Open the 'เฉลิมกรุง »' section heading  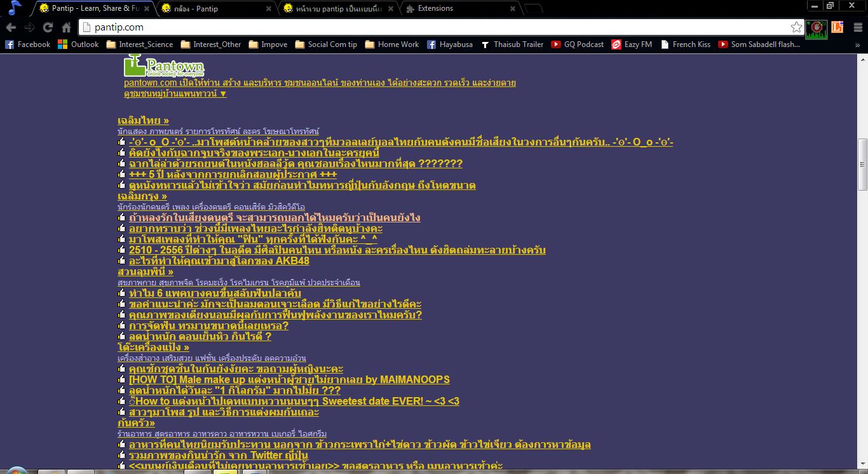click(142, 196)
